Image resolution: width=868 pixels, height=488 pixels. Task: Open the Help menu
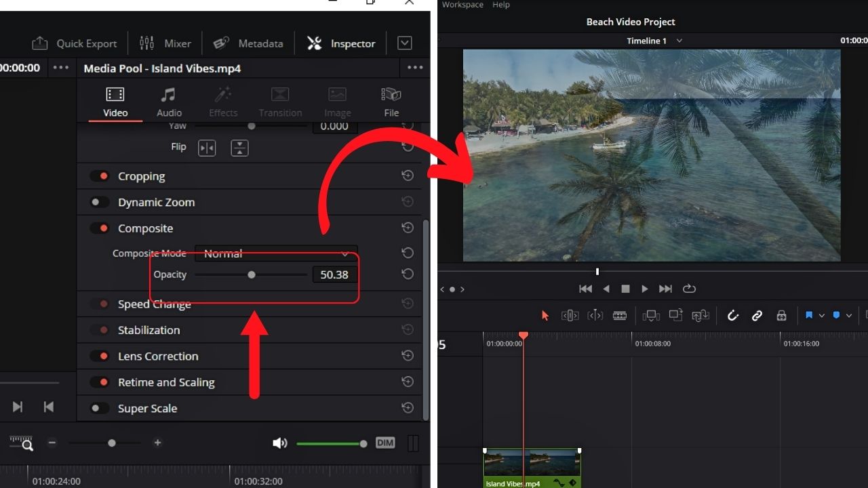500,5
